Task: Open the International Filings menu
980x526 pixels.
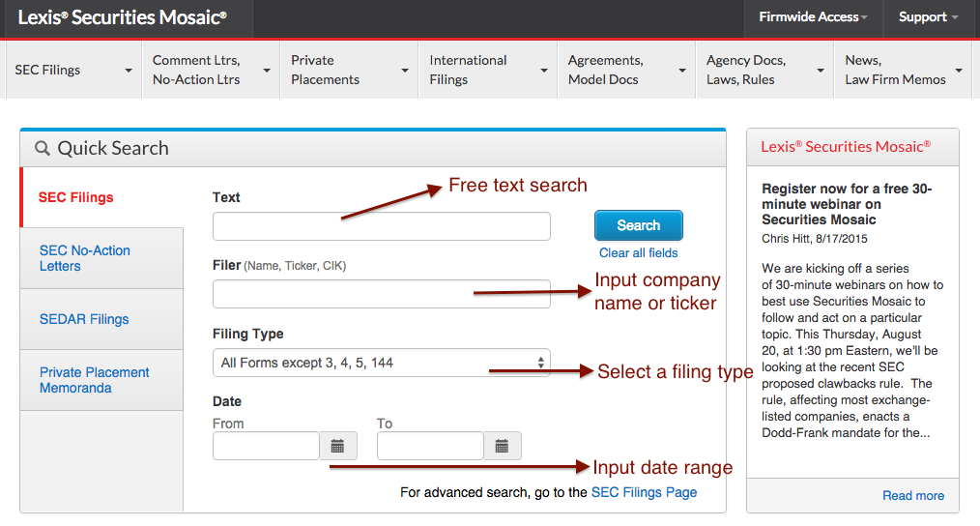Action: pos(488,70)
